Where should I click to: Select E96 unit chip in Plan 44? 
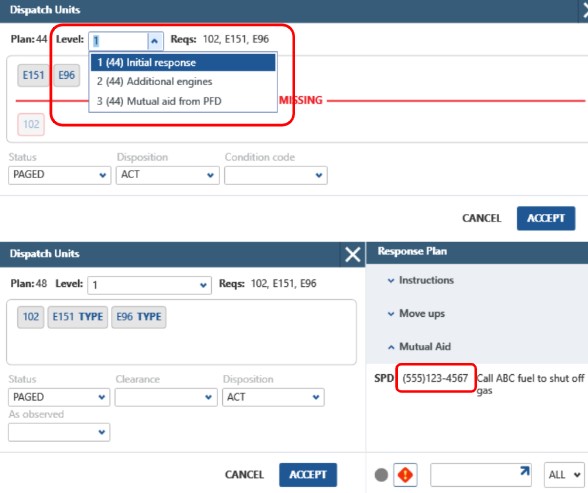click(66, 75)
